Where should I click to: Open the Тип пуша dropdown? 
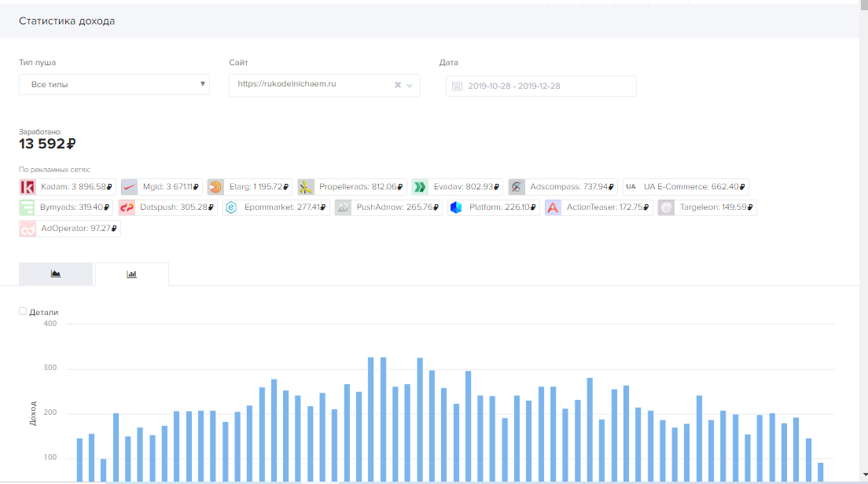pos(114,84)
